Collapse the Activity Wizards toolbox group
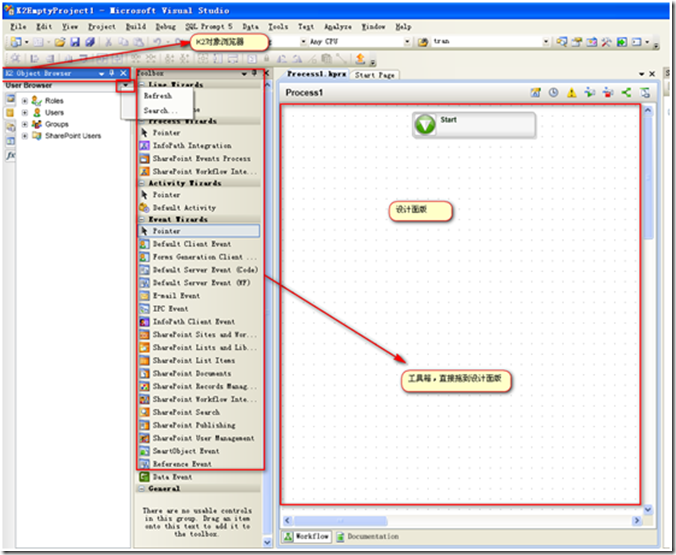The height and width of the screenshot is (555, 676). point(142,183)
